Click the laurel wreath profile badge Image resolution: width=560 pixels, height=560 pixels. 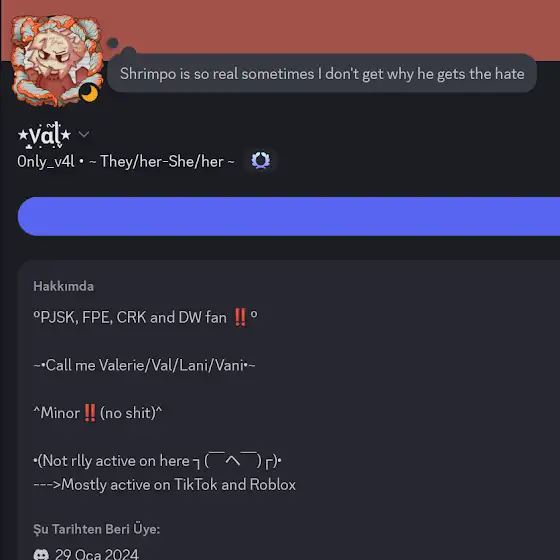(x=261, y=161)
